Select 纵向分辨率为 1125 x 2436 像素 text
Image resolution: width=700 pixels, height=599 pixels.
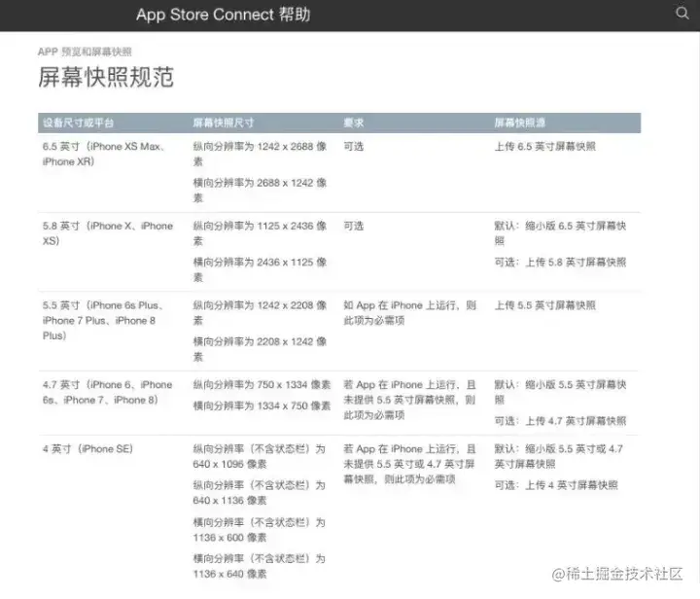260,233
